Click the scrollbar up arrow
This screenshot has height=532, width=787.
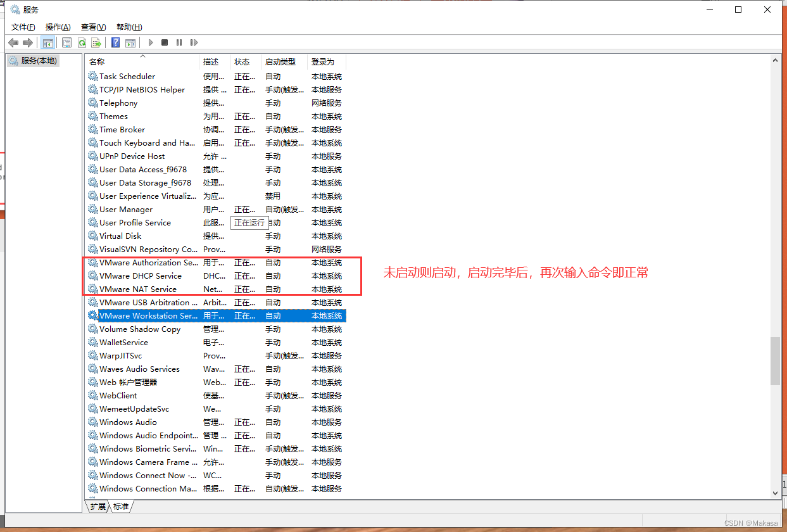[776, 60]
